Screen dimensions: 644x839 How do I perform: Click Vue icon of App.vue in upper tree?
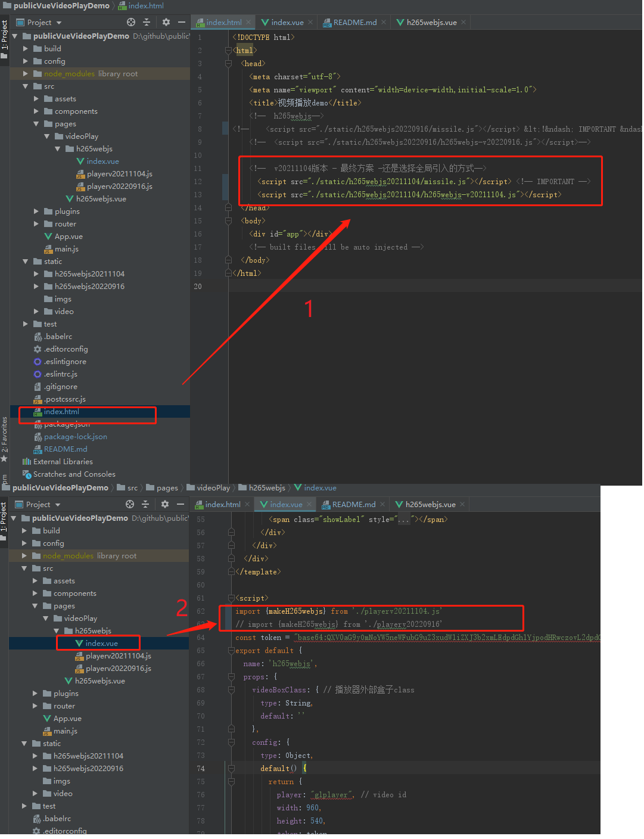pos(48,237)
